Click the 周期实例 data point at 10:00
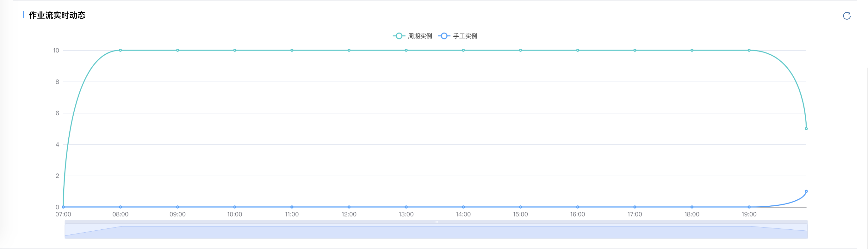Screen dimensions: 868x249 tap(234, 51)
